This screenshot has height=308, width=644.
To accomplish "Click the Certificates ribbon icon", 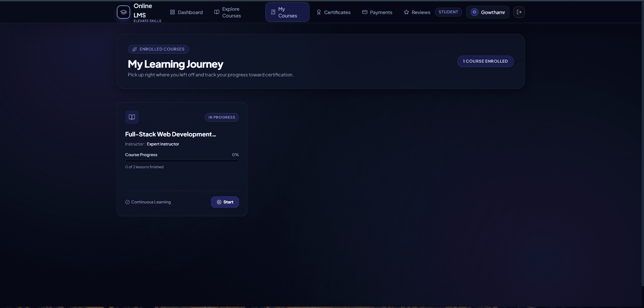I will coord(319,12).
